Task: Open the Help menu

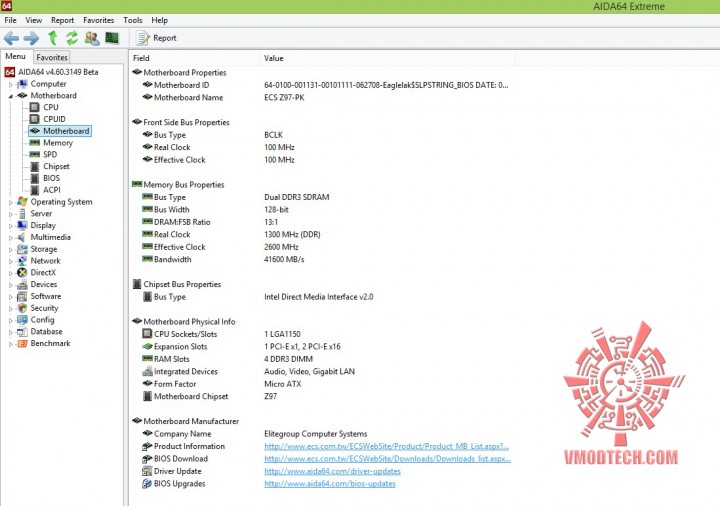Action: (159, 20)
